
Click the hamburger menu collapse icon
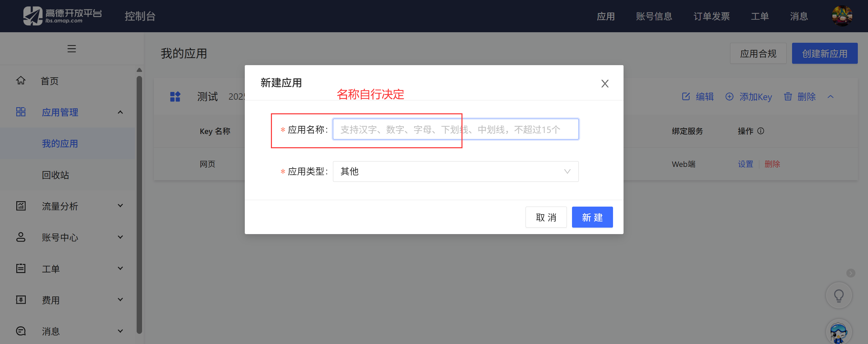[x=72, y=49]
